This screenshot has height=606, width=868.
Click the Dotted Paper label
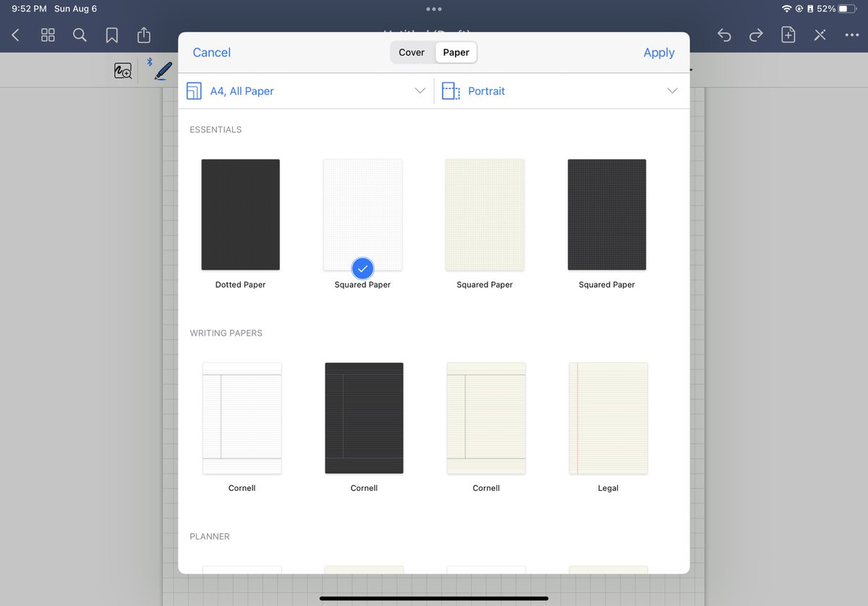(240, 285)
